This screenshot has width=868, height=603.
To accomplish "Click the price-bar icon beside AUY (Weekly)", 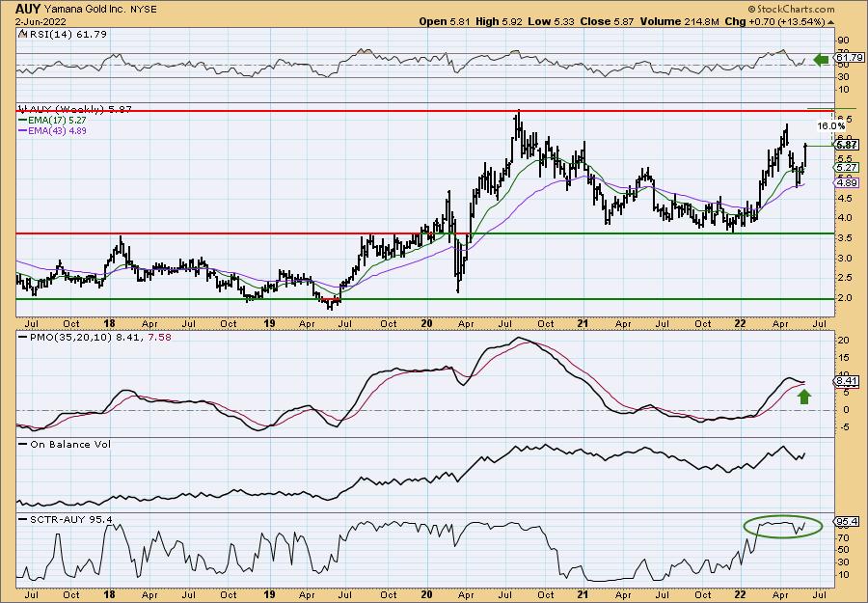I will coord(21,109).
